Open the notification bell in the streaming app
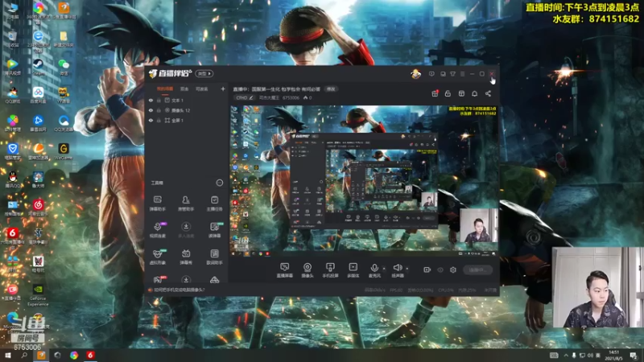Viewport: 644px width, 362px height. click(x=474, y=93)
